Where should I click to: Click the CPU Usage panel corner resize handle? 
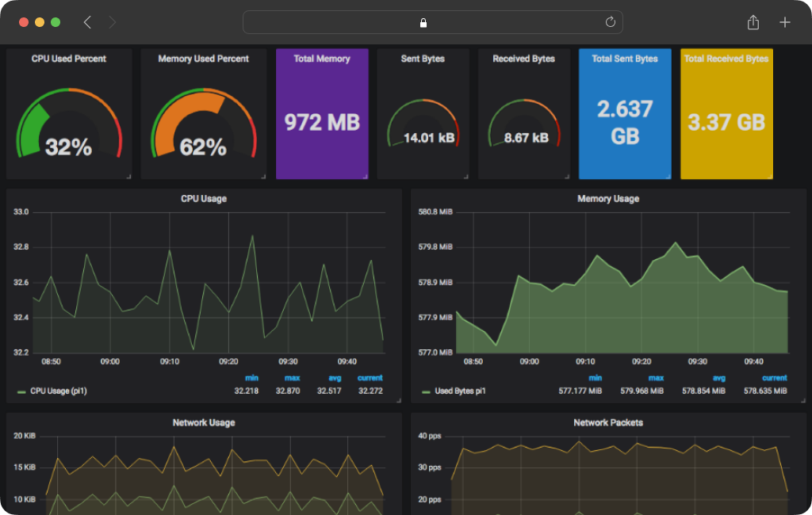pos(398,400)
